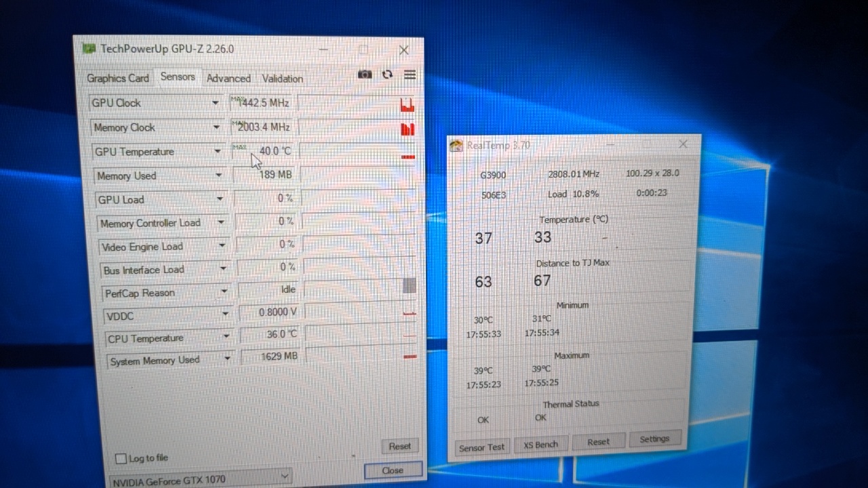This screenshot has height=488, width=868.
Task: Enable the Log to file checkbox
Action: coord(121,459)
